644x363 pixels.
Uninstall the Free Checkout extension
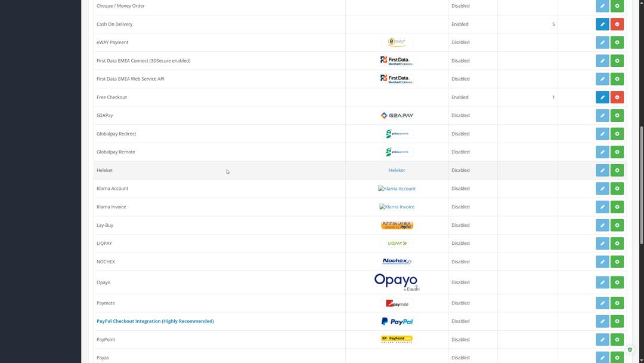coord(617,97)
